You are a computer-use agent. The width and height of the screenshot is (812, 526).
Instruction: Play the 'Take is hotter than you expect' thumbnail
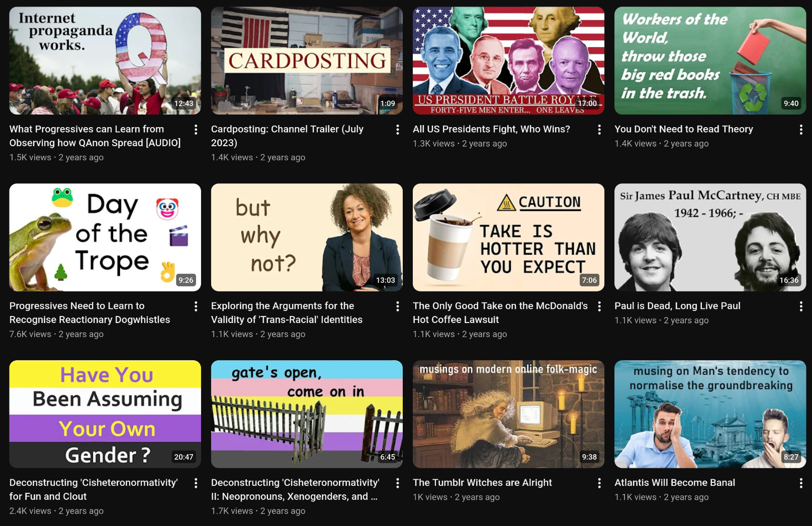[x=508, y=237]
